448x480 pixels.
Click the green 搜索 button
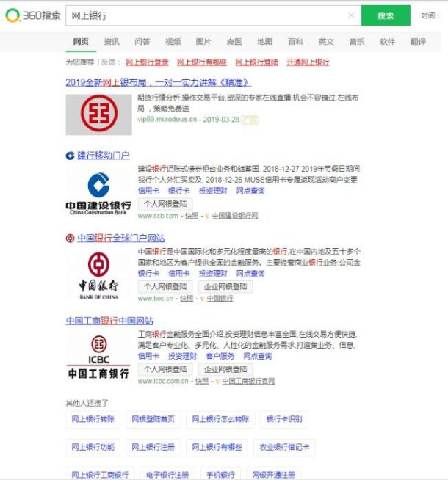[386, 15]
